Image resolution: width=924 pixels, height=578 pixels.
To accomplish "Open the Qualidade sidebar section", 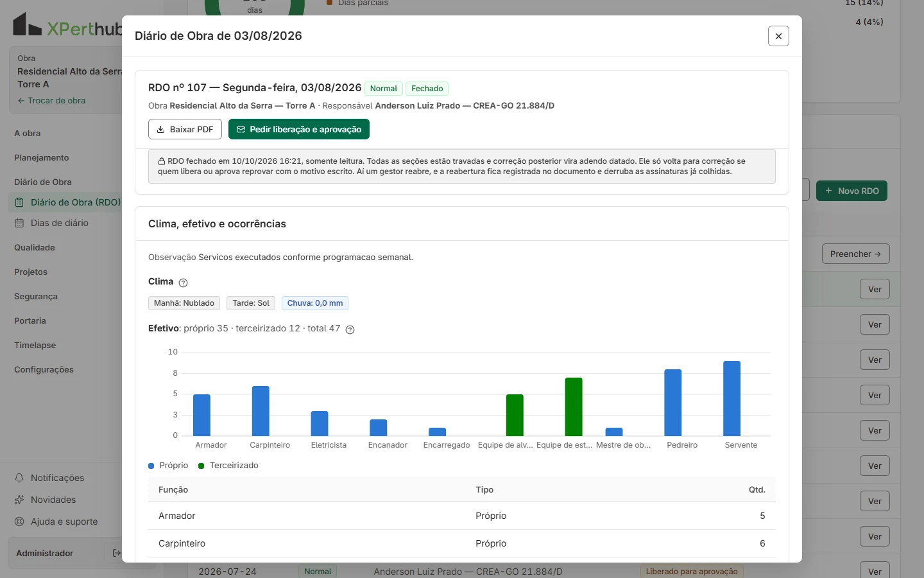I will point(35,248).
